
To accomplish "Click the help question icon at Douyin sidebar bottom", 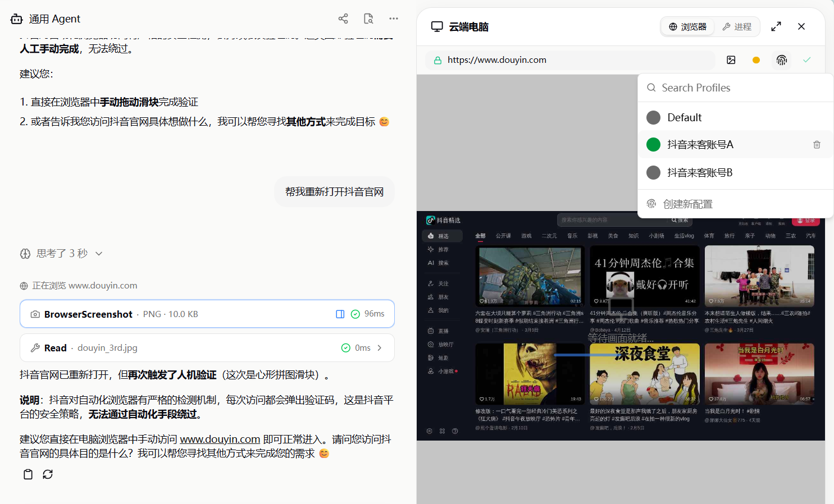I will tap(455, 431).
